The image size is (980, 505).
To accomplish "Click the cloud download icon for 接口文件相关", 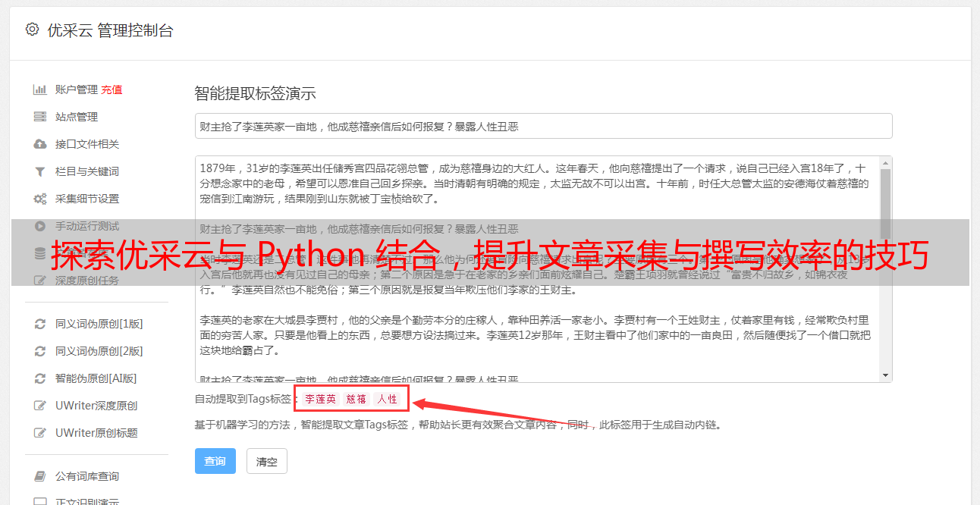I will [x=40, y=144].
